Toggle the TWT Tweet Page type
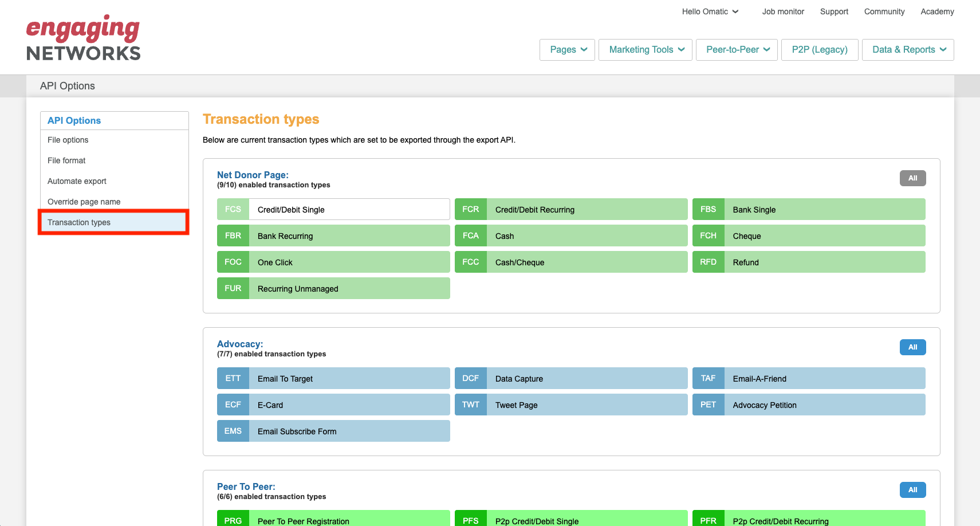980x526 pixels. [x=571, y=405]
